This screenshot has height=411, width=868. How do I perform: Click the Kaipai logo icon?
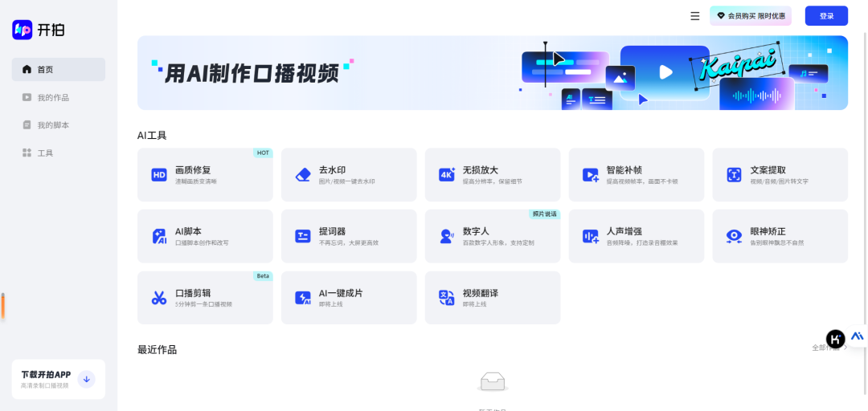click(x=23, y=30)
